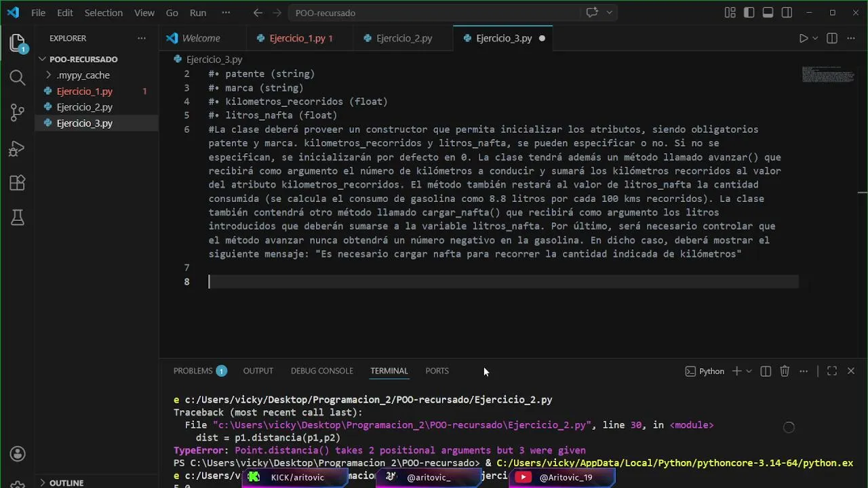Click the Ejercicio_2.py file path link in the traceback
The width and height of the screenshot is (868, 488).
tap(403, 425)
